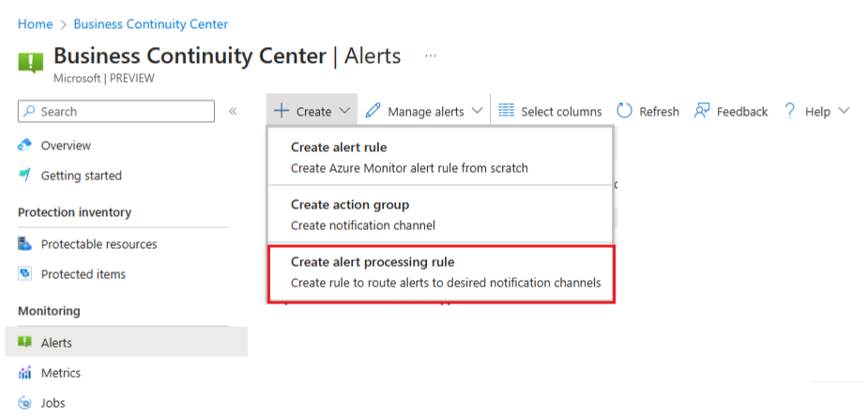Click the pencil icon for Manage alerts

(x=373, y=111)
